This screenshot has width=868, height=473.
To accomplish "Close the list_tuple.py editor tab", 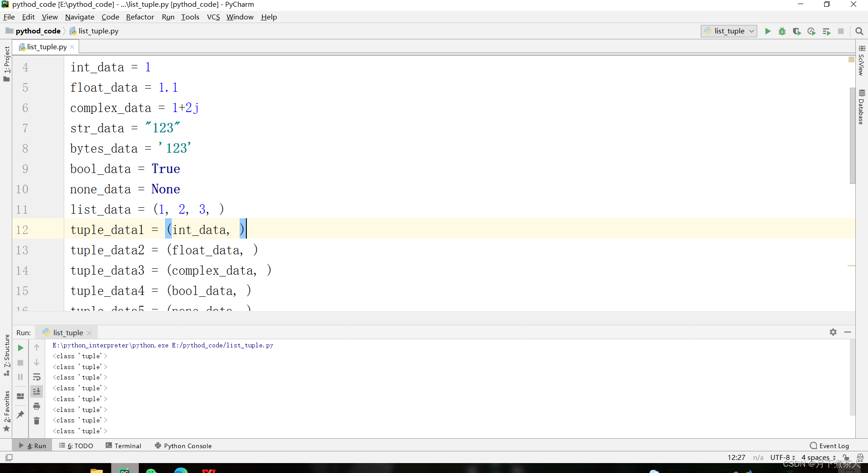I will tap(72, 47).
